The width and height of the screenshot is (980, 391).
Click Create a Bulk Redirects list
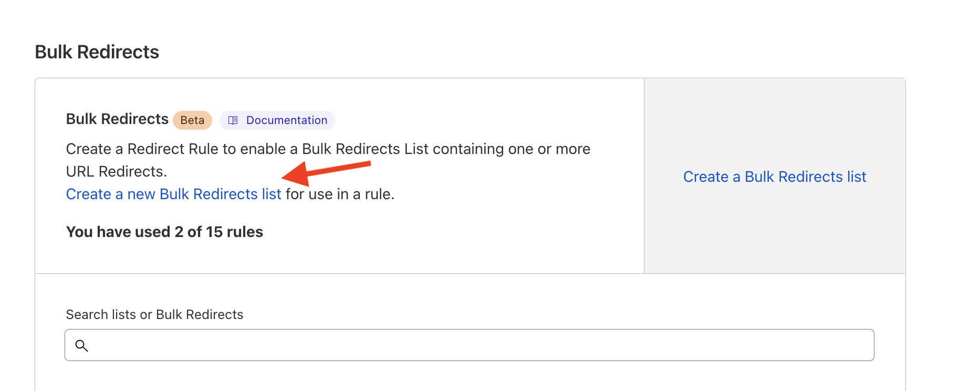774,177
